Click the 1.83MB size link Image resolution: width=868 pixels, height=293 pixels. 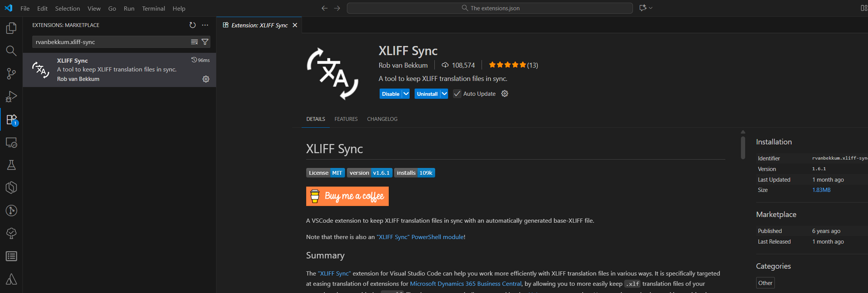(x=821, y=190)
